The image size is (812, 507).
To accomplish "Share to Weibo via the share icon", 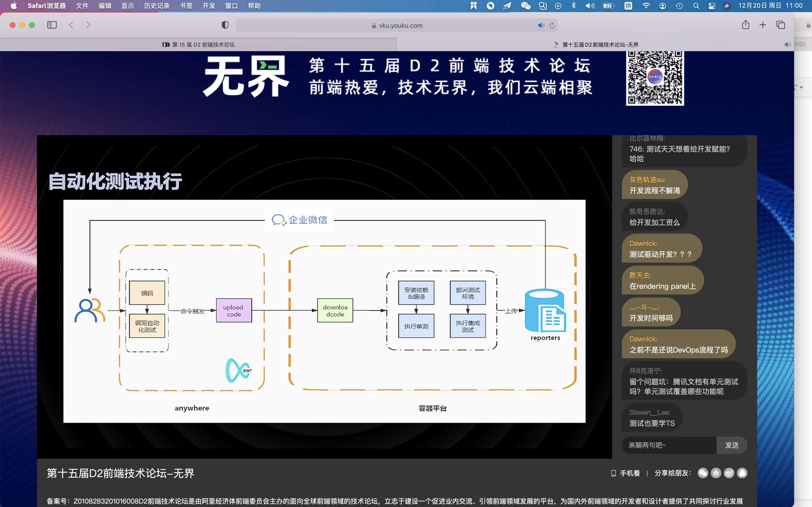I will (729, 473).
